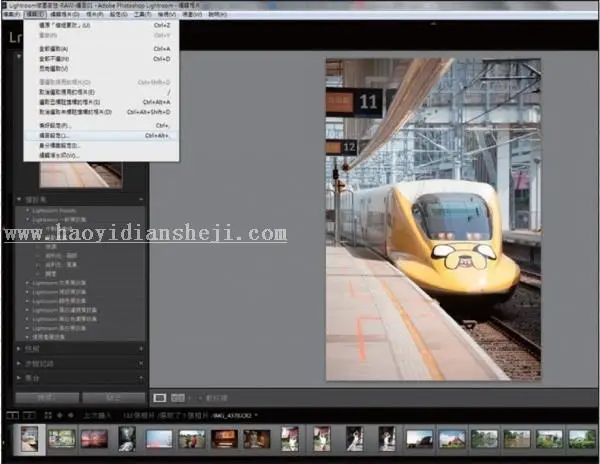
Task: Click second window '2' display icon
Action: 29,415
